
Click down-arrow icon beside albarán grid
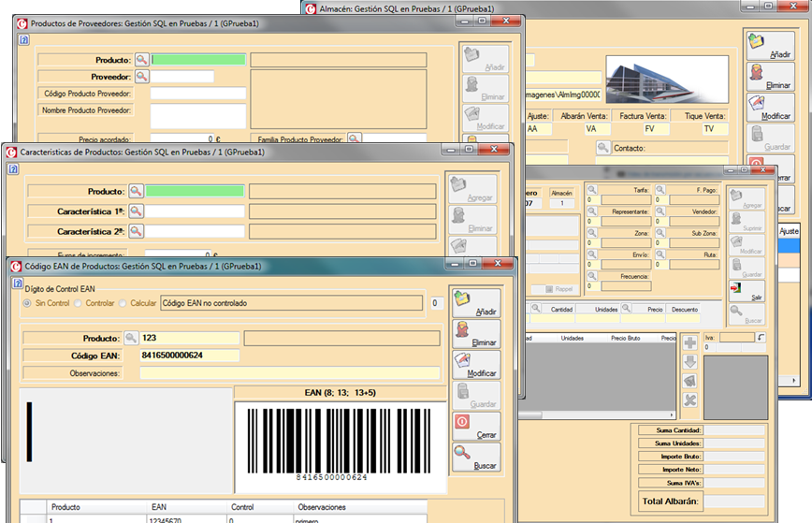click(689, 361)
